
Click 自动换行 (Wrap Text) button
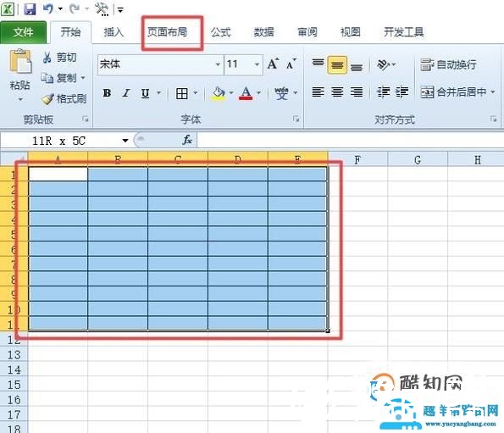[x=448, y=65]
